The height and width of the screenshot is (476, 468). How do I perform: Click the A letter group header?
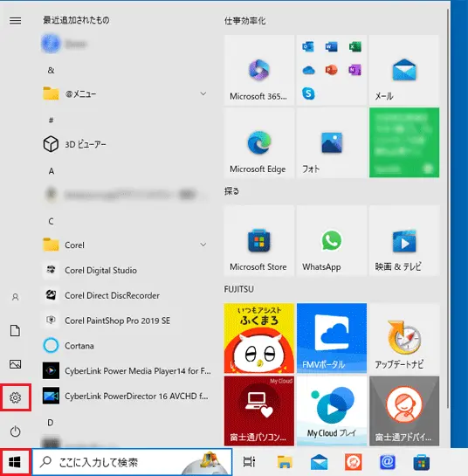52,171
